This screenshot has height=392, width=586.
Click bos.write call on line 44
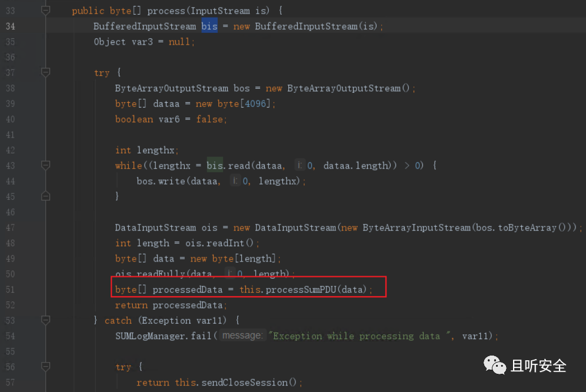click(161, 181)
